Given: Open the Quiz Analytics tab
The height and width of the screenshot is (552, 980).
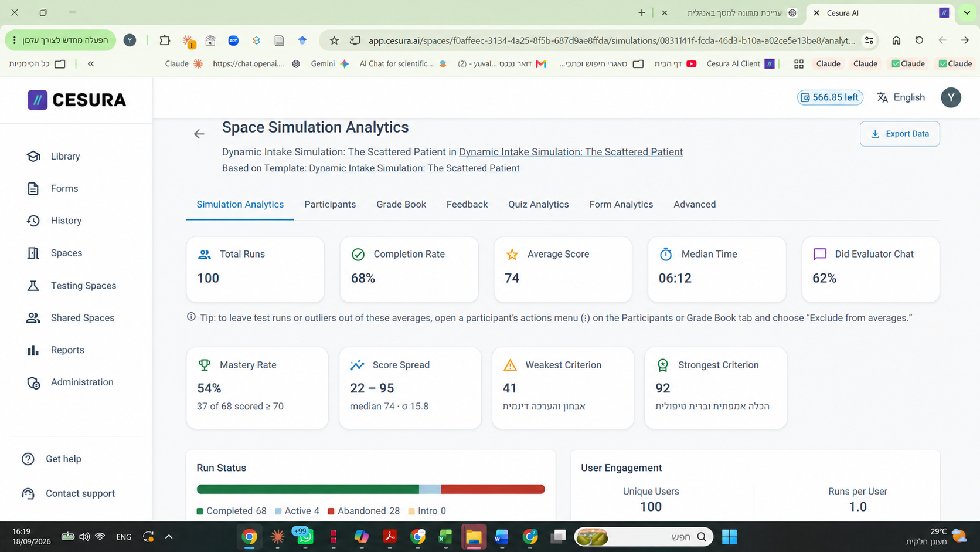Looking at the screenshot, I should (539, 204).
